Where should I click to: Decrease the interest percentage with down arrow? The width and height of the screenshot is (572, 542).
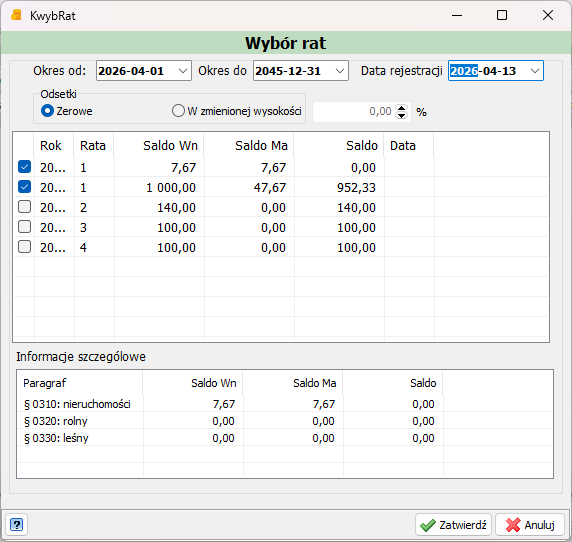401,115
